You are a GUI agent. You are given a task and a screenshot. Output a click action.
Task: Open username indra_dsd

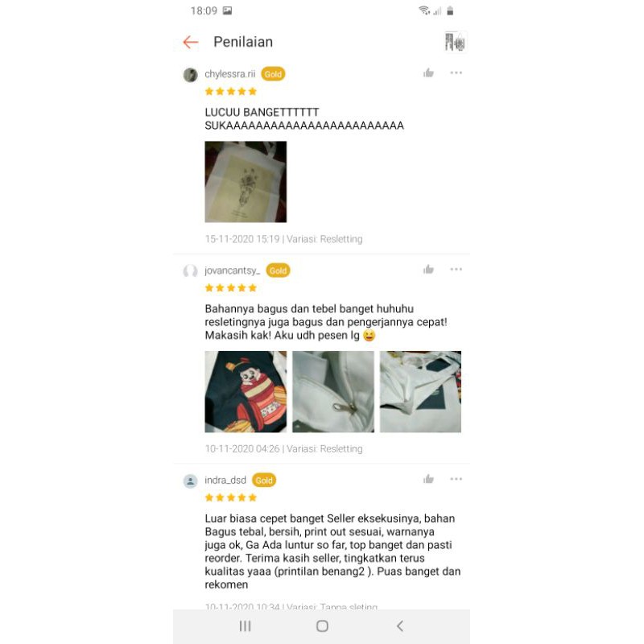(x=225, y=480)
